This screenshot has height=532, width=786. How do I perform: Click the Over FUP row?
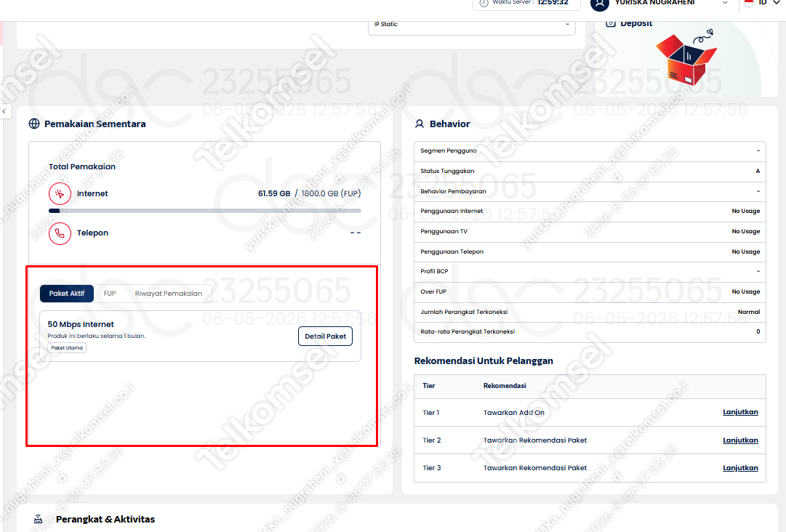(x=590, y=291)
